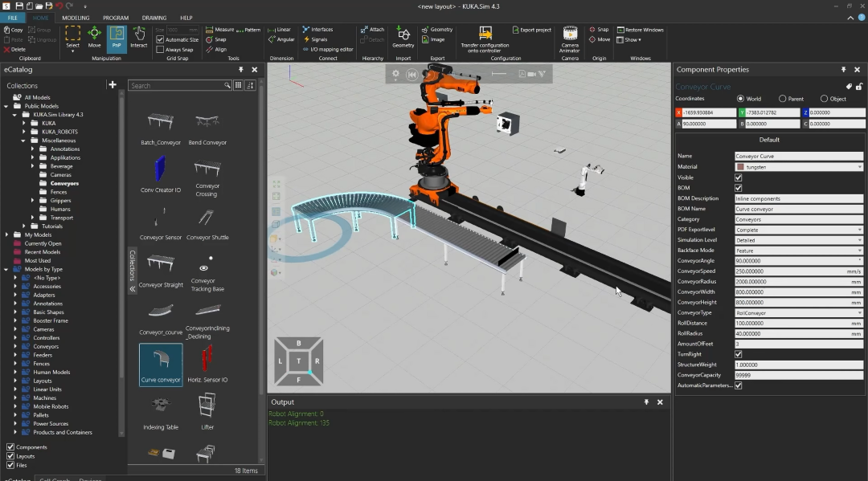Select Object coordinates radio
The width and height of the screenshot is (868, 481).
[x=824, y=99]
